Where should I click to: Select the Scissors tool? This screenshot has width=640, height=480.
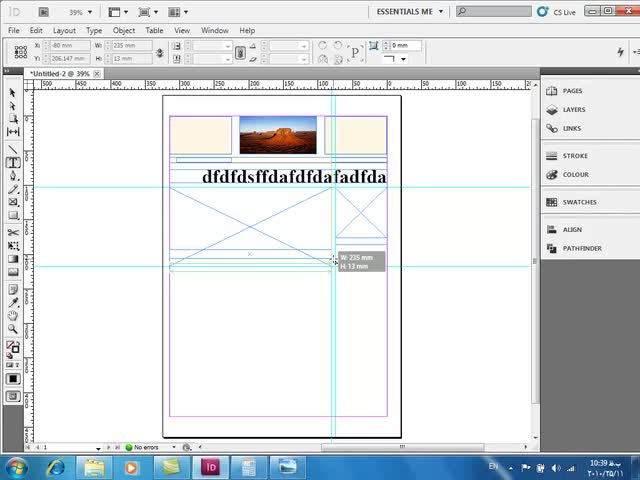point(13,232)
